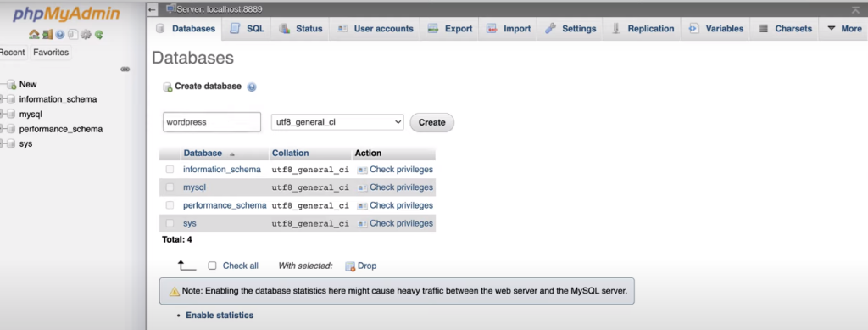Tick the information_schema row checkbox
Viewport: 868px width, 330px height.
point(170,170)
